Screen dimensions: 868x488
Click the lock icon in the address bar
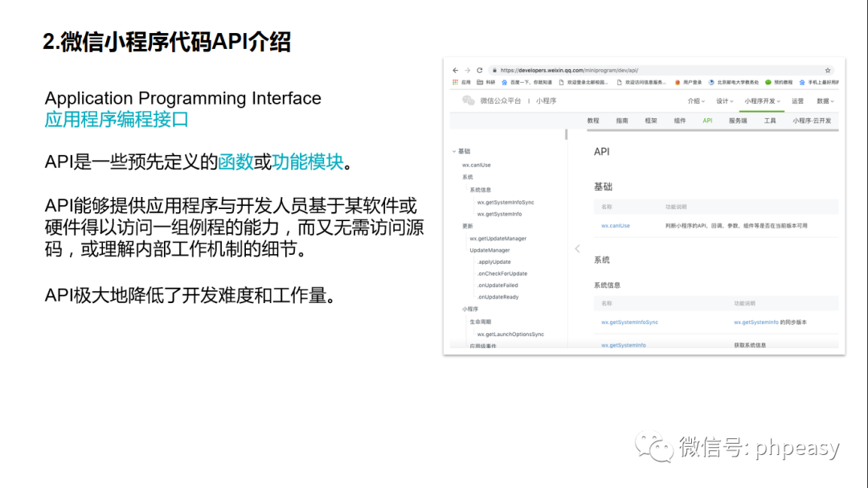[x=494, y=71]
